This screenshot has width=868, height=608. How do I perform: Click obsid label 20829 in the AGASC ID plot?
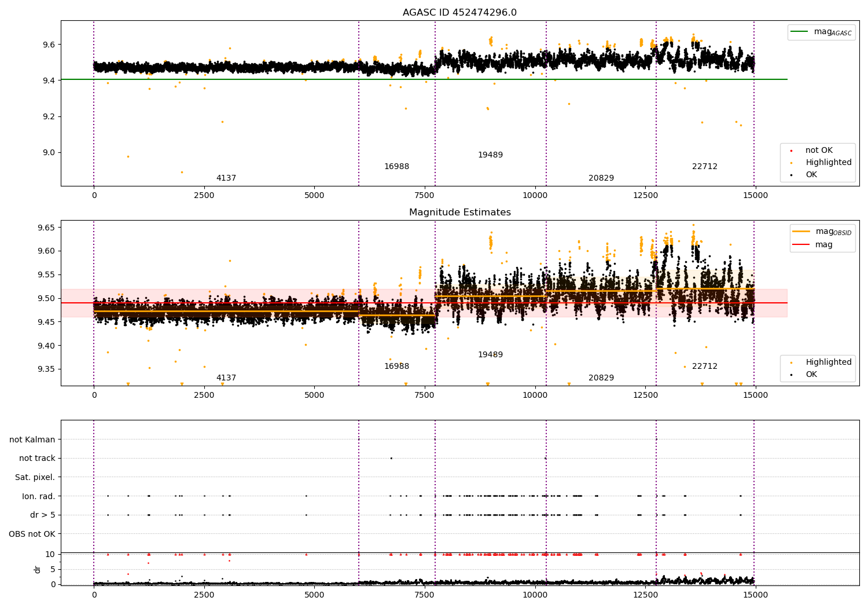pyautogui.click(x=601, y=178)
